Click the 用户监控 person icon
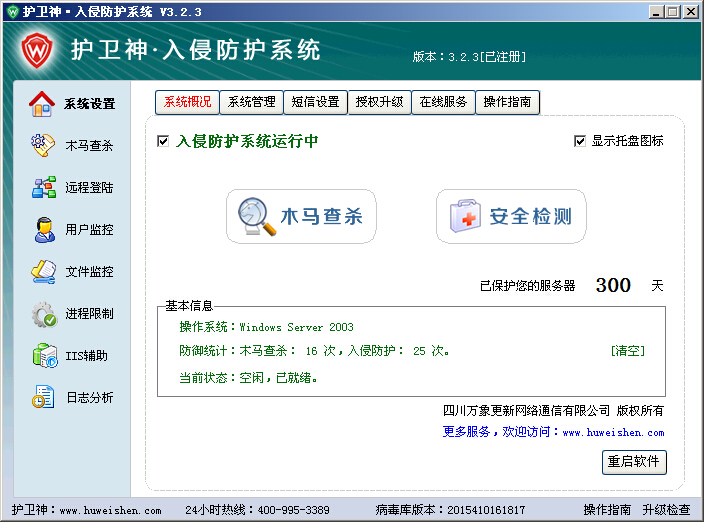The image size is (704, 522). pyautogui.click(x=44, y=229)
